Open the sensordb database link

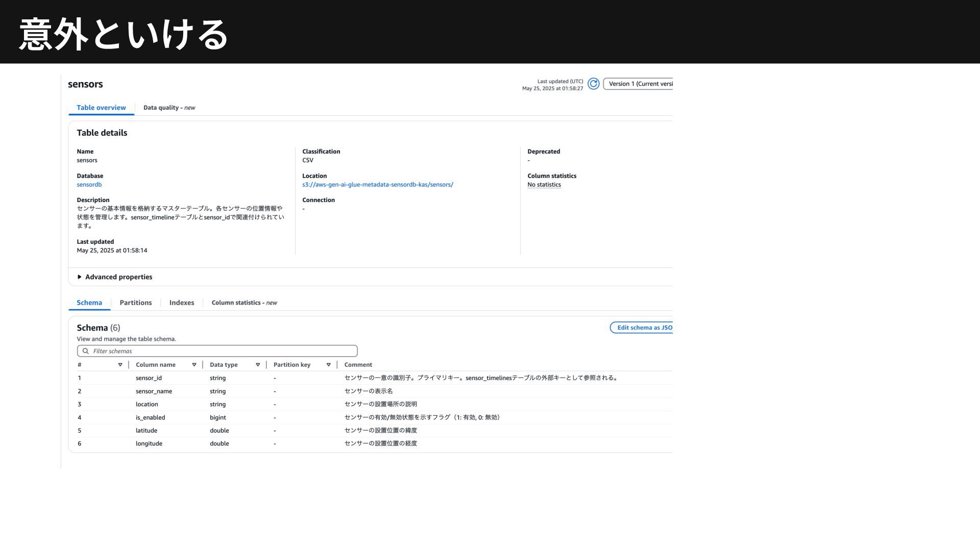tap(89, 185)
